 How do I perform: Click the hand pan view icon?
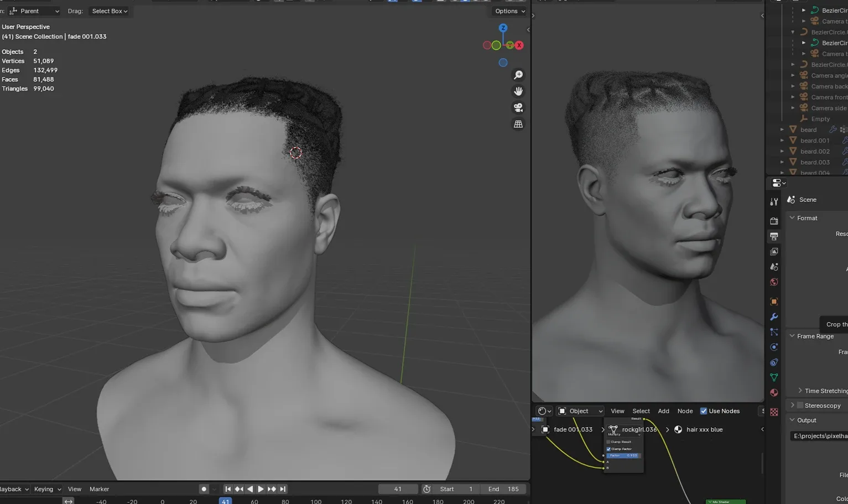tap(518, 91)
